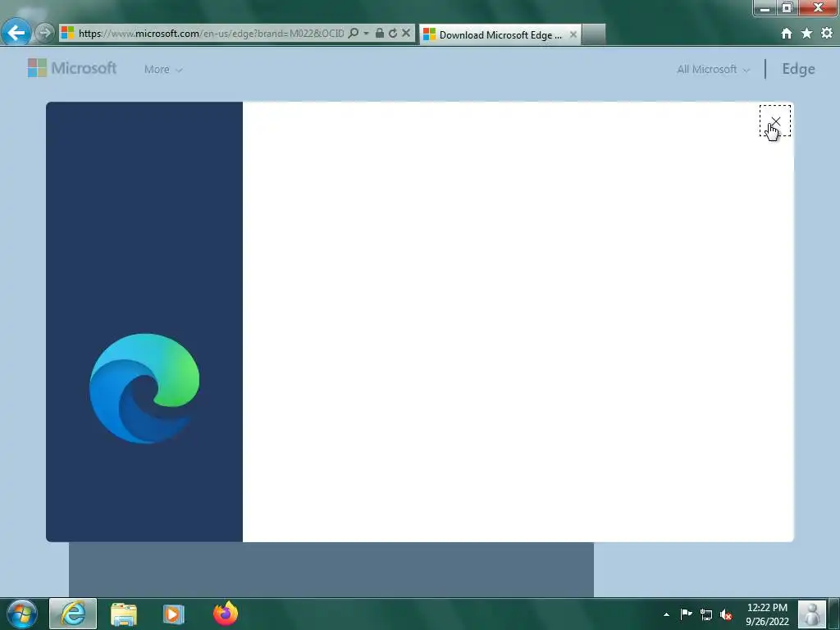Click the microsoft.com URL in address bar
This screenshot has width=840, height=630.
point(211,33)
